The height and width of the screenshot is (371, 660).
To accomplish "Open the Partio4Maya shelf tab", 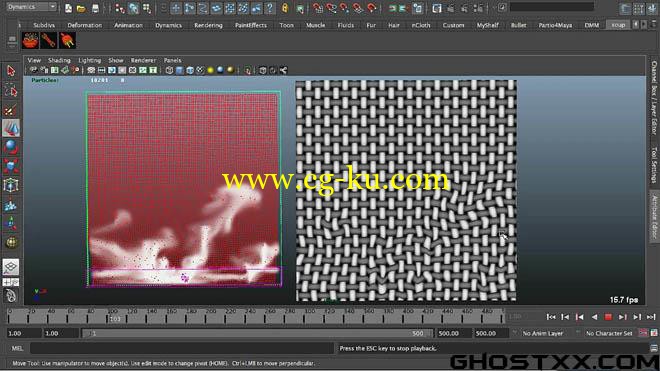I will (555, 25).
